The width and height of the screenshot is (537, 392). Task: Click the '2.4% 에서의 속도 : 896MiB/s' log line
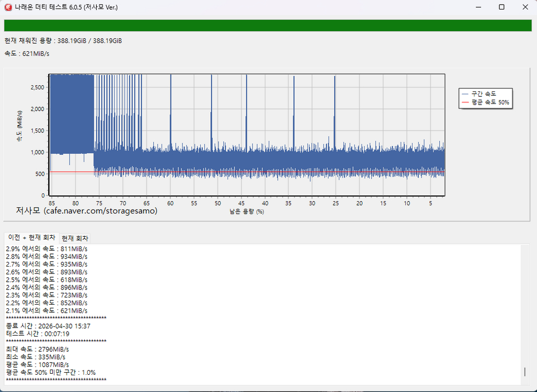pos(47,287)
